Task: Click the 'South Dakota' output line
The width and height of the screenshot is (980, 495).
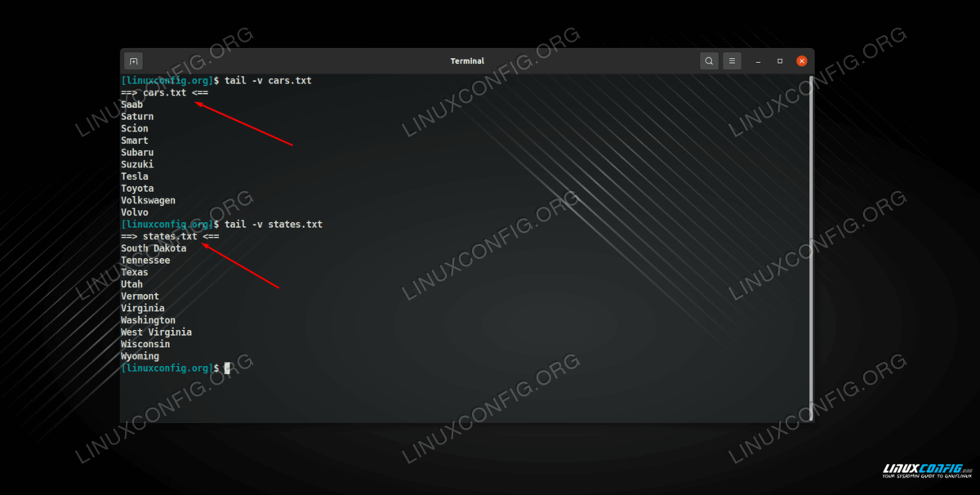Action: (154, 248)
